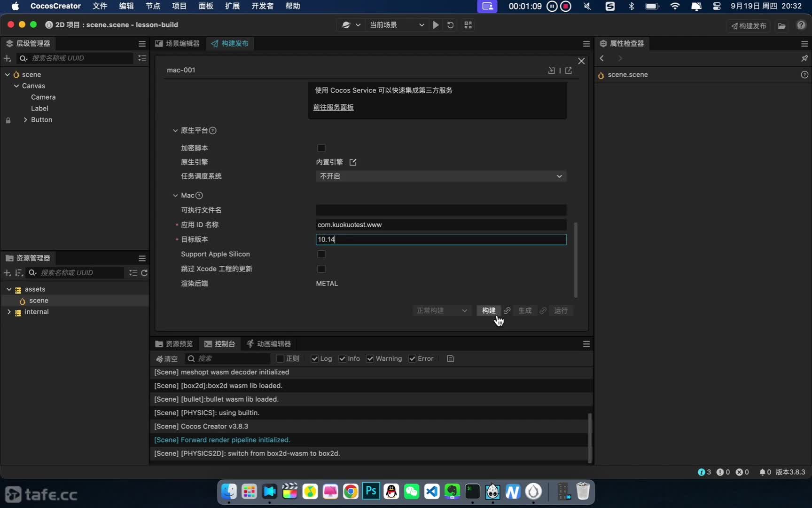Screen dimensions: 812x508
Task: Open the 文件 menu in menu bar
Action: coord(100,6)
